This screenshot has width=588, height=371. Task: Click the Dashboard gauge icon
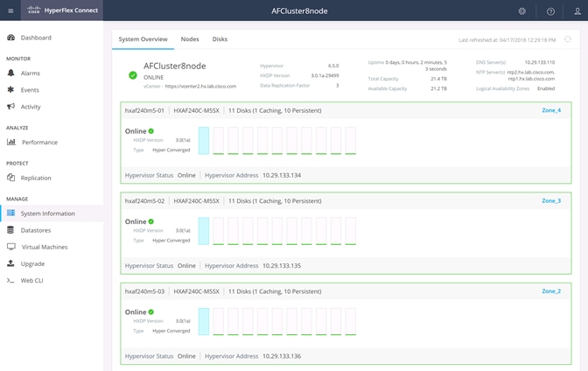(10, 38)
